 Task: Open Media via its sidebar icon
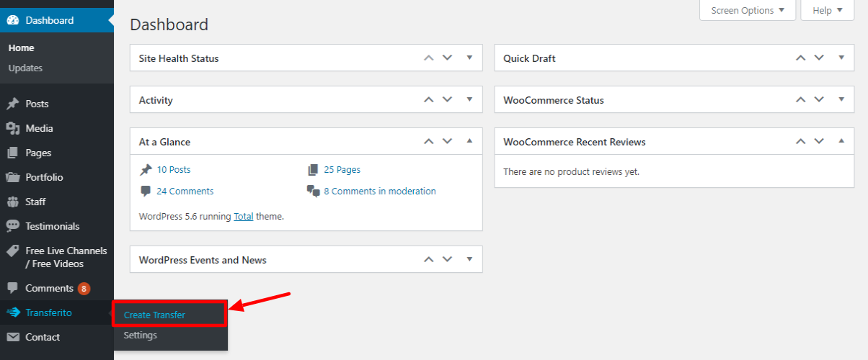[x=13, y=128]
